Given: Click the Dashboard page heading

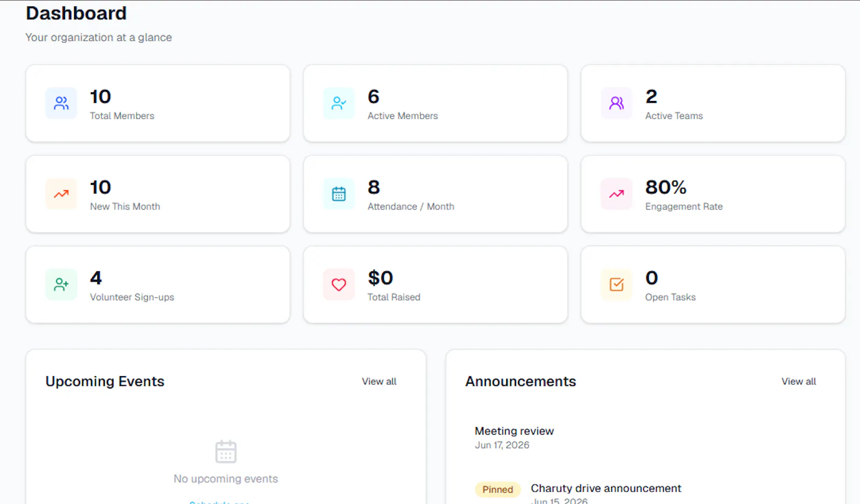Looking at the screenshot, I should point(76,13).
